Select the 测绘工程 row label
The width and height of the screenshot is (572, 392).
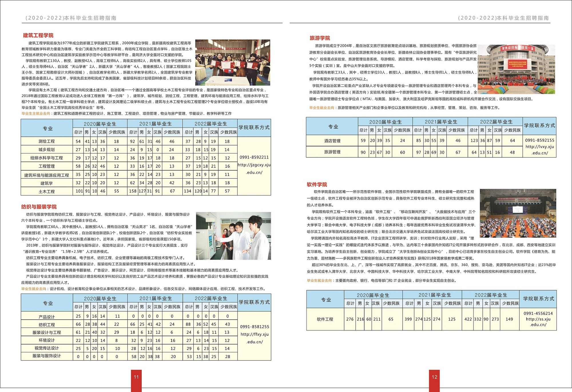(x=47, y=141)
